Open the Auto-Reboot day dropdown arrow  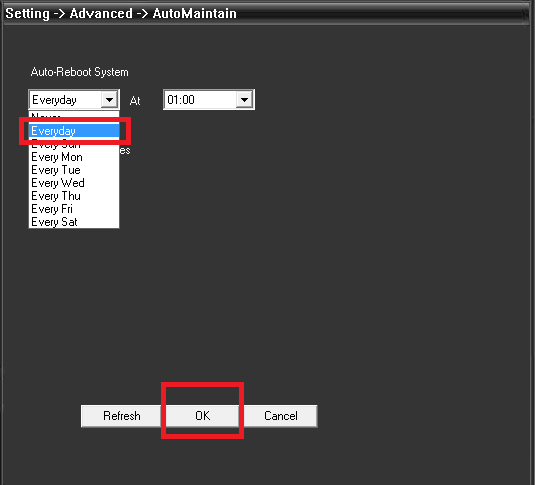(x=109, y=100)
